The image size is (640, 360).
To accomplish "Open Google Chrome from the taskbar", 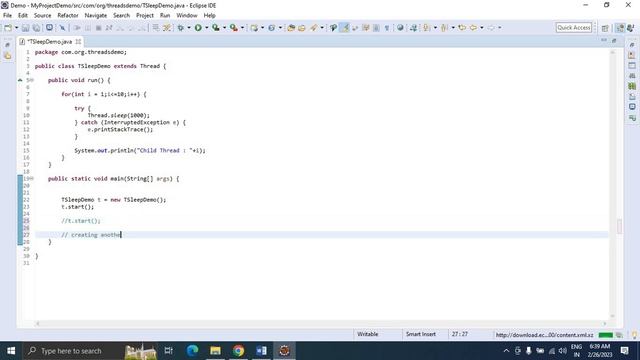I will [x=238, y=351].
